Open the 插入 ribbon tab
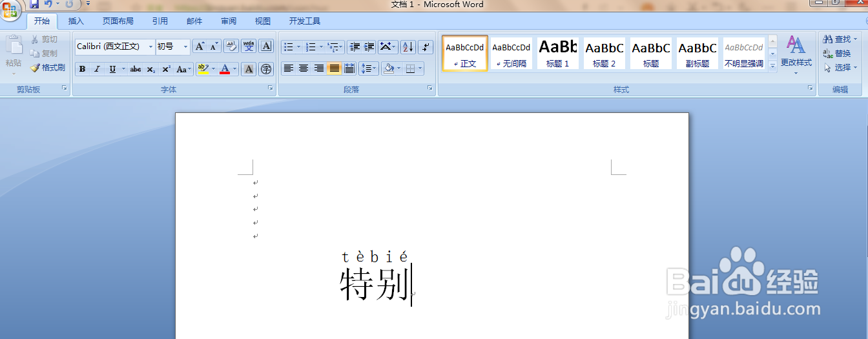868x339 pixels. tap(76, 21)
